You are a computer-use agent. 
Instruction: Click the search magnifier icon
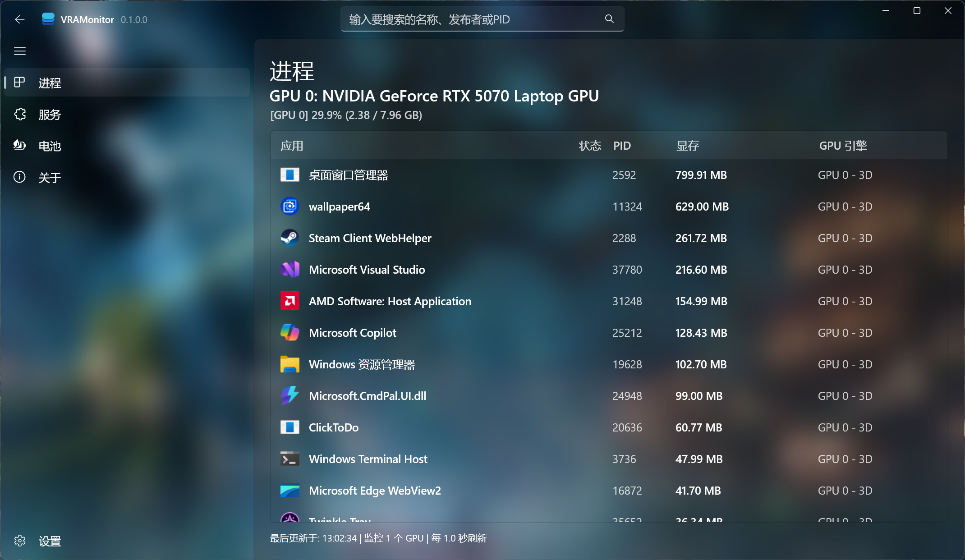[x=609, y=19]
